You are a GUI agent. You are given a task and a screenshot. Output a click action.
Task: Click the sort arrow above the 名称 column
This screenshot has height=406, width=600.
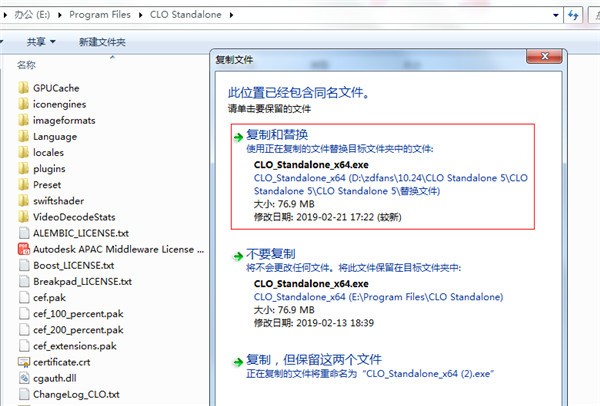coord(112,57)
